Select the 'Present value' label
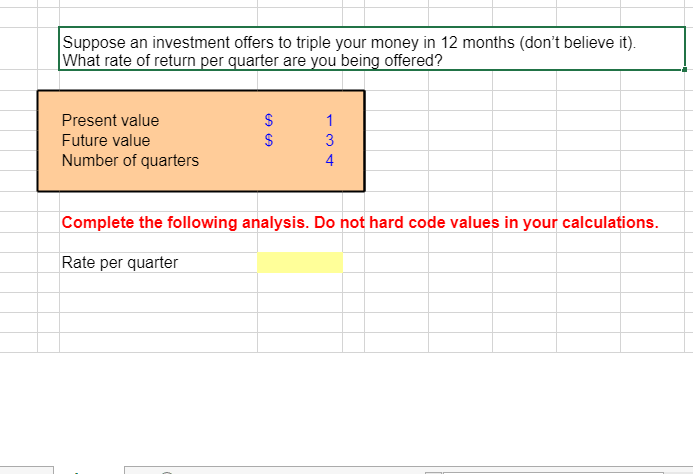The image size is (693, 474). [x=110, y=120]
